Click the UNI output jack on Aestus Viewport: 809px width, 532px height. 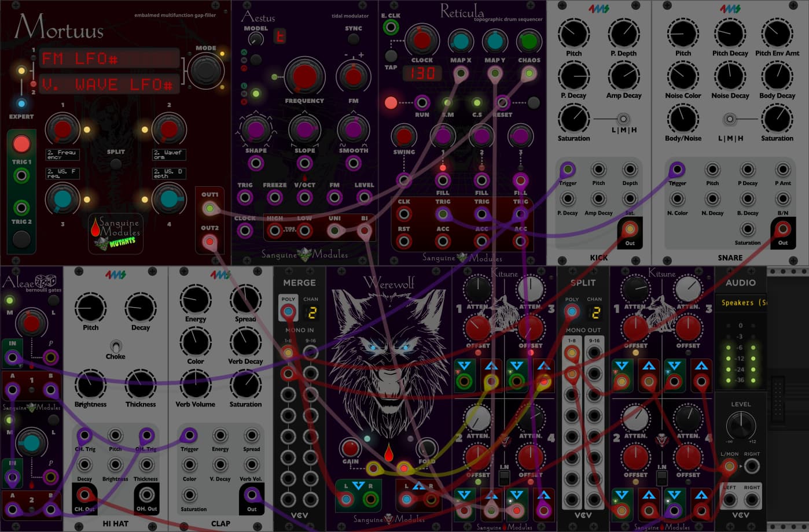pyautogui.click(x=334, y=231)
